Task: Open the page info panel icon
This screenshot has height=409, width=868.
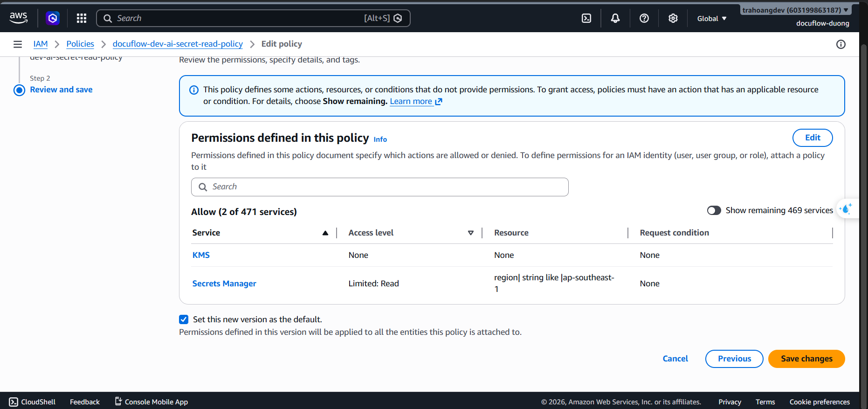Action: pyautogui.click(x=841, y=44)
